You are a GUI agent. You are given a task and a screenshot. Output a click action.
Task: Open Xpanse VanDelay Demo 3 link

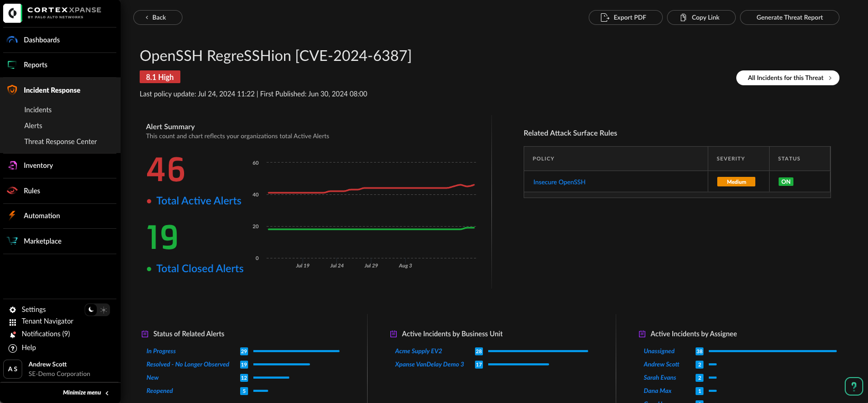430,364
